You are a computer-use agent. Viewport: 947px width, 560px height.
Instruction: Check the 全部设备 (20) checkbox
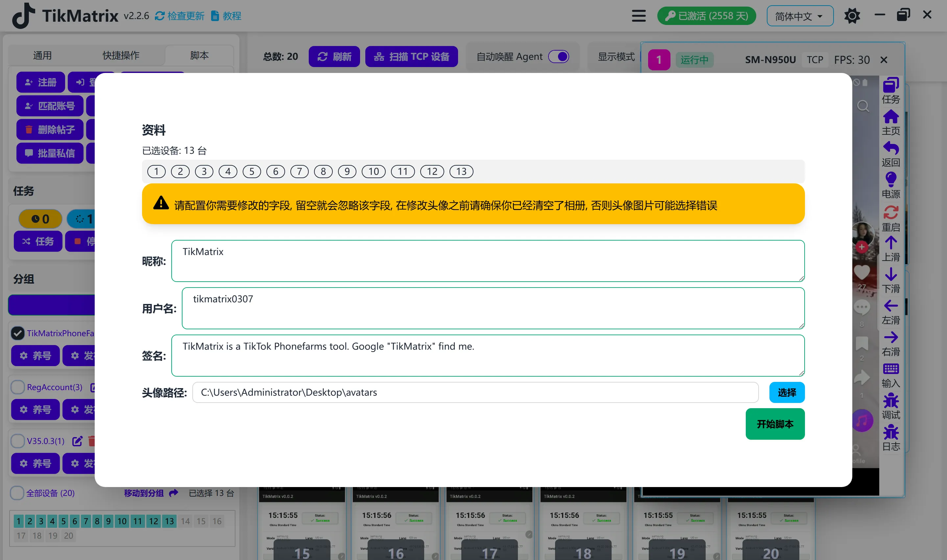17,493
